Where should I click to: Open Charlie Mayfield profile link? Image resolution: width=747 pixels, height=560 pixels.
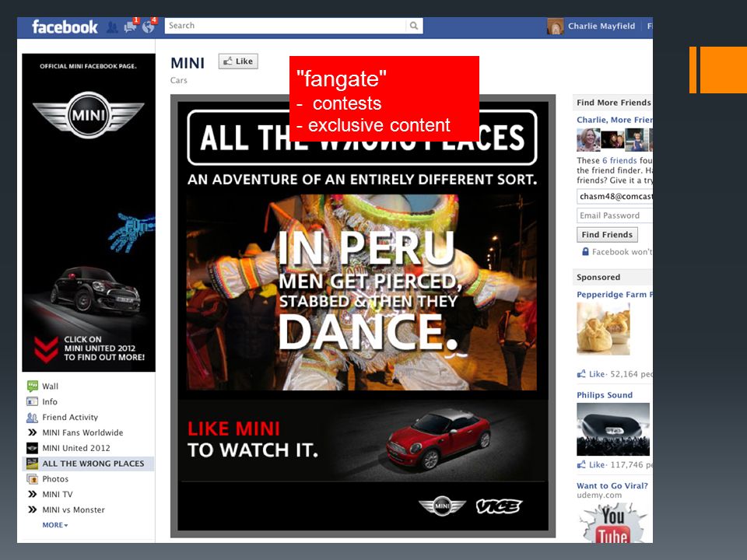[601, 26]
